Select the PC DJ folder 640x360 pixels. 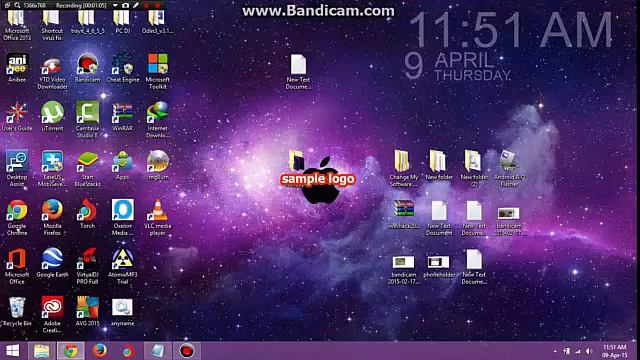[122, 22]
